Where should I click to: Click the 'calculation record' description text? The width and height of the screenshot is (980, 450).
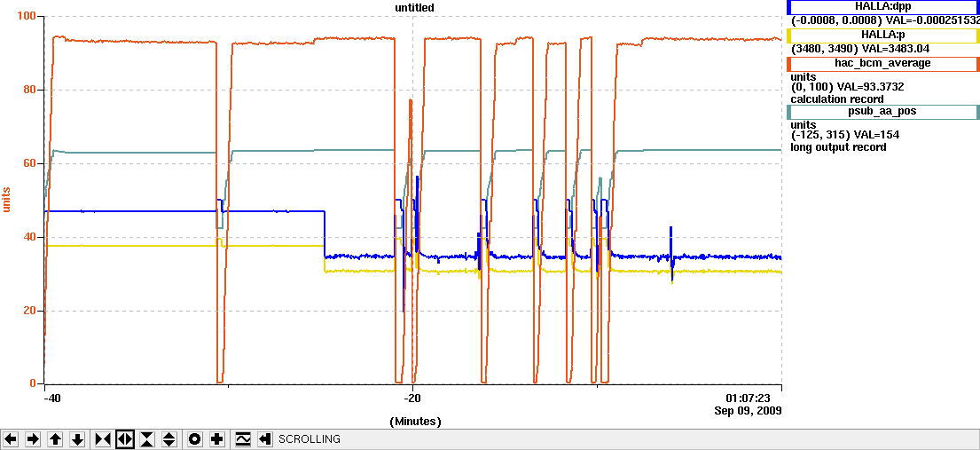[x=837, y=99]
